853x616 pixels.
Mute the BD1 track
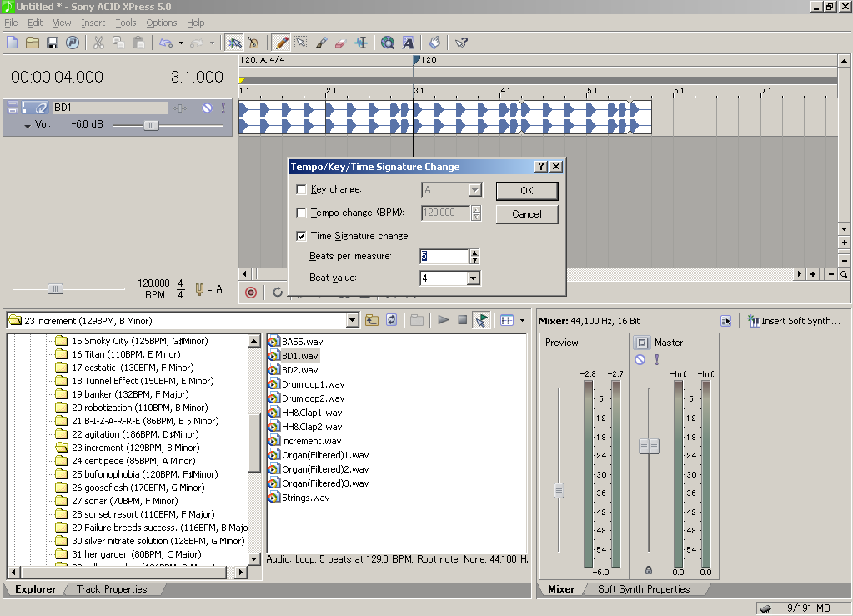[x=207, y=108]
